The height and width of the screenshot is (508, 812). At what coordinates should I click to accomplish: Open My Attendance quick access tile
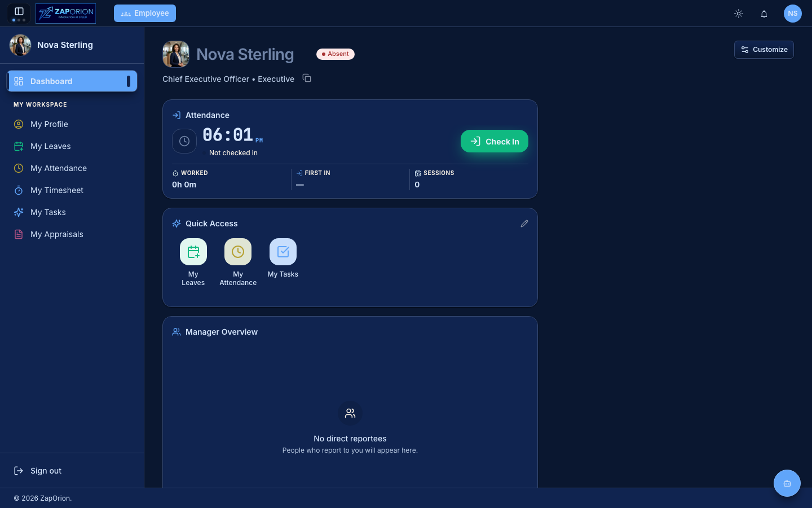[x=238, y=262]
